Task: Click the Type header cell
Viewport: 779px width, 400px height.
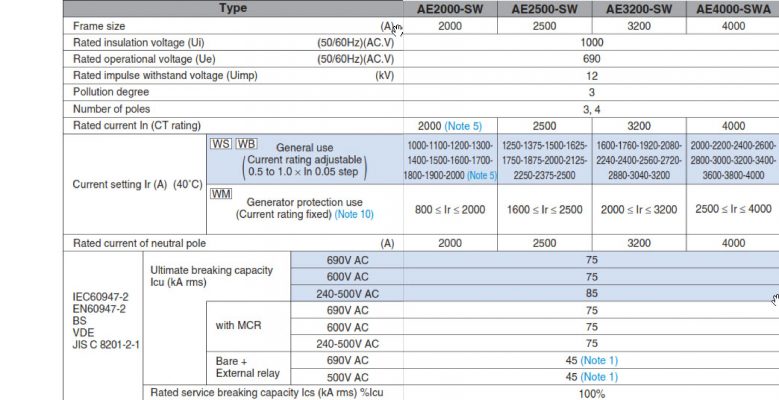Action: point(233,8)
